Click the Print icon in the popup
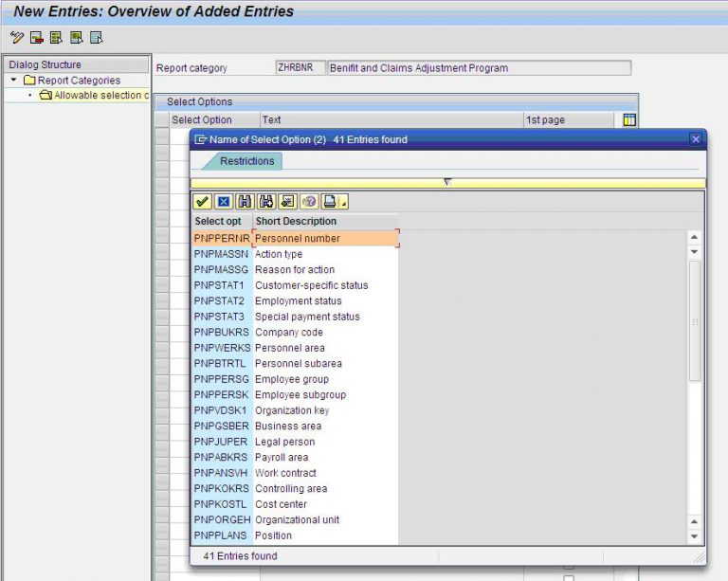 point(330,202)
